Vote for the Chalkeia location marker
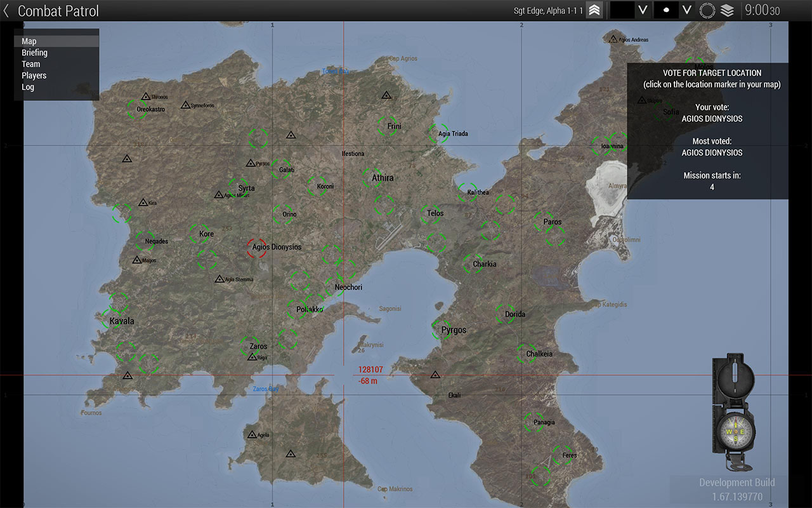812x508 pixels. click(x=527, y=354)
